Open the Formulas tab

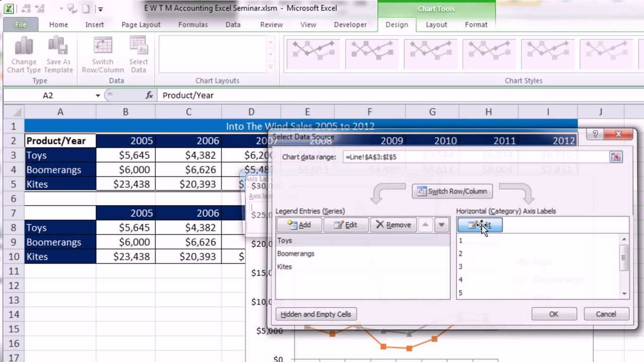pyautogui.click(x=193, y=24)
